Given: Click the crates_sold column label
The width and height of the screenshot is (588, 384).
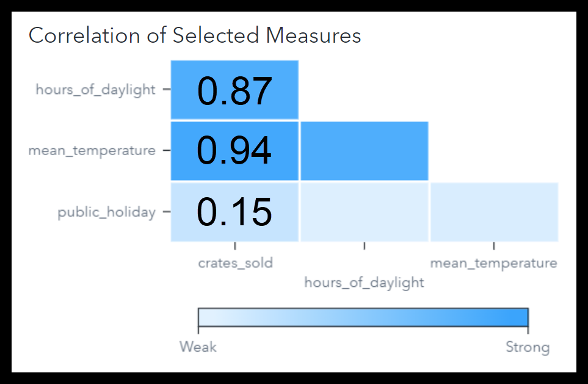Looking at the screenshot, I should click(235, 263).
